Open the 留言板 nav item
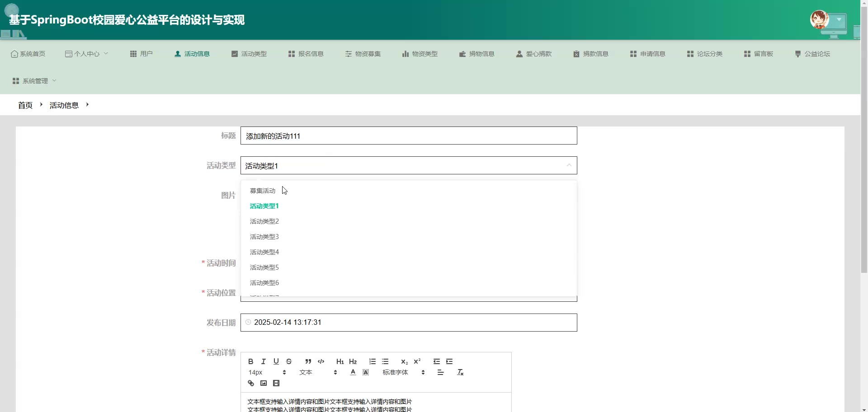868x412 pixels. [759, 54]
